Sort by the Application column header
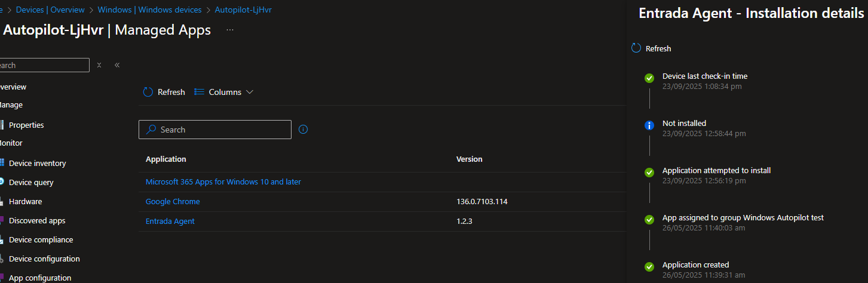Image resolution: width=868 pixels, height=283 pixels. click(x=166, y=159)
